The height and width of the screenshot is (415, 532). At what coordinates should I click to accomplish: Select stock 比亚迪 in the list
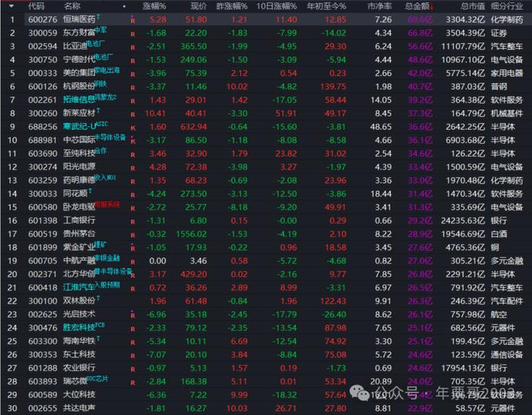pos(75,46)
